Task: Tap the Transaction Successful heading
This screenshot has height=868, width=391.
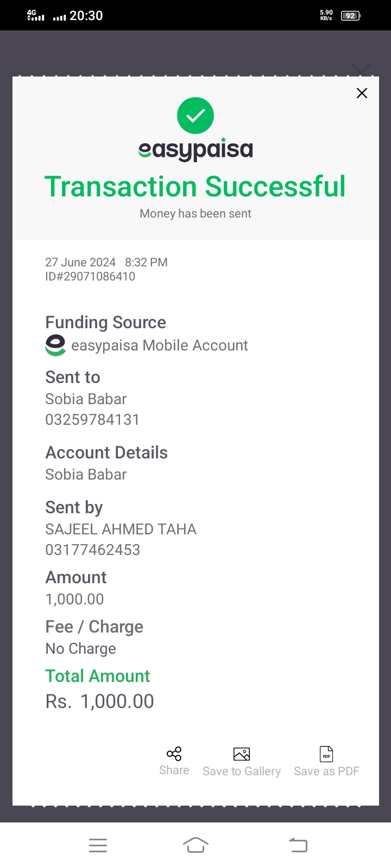Action: [x=195, y=187]
